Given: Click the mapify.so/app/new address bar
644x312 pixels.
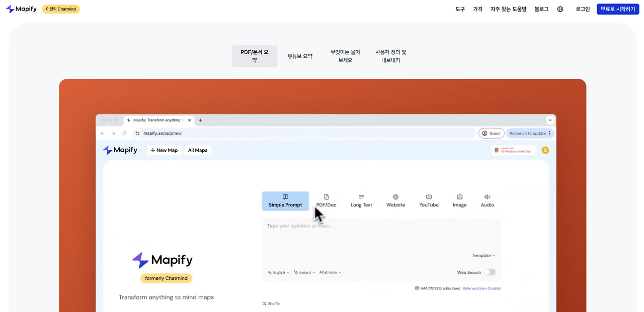Looking at the screenshot, I should tap(303, 133).
